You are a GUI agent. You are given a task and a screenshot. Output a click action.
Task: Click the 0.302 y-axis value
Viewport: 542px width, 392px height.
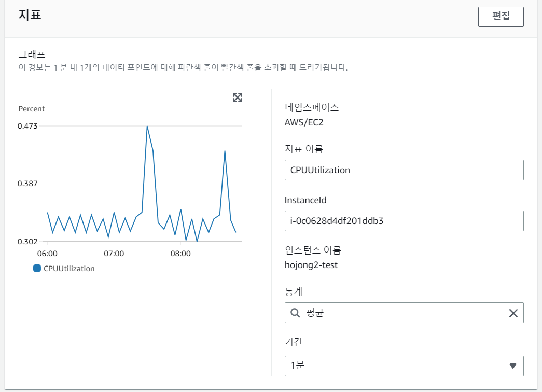[27, 242]
